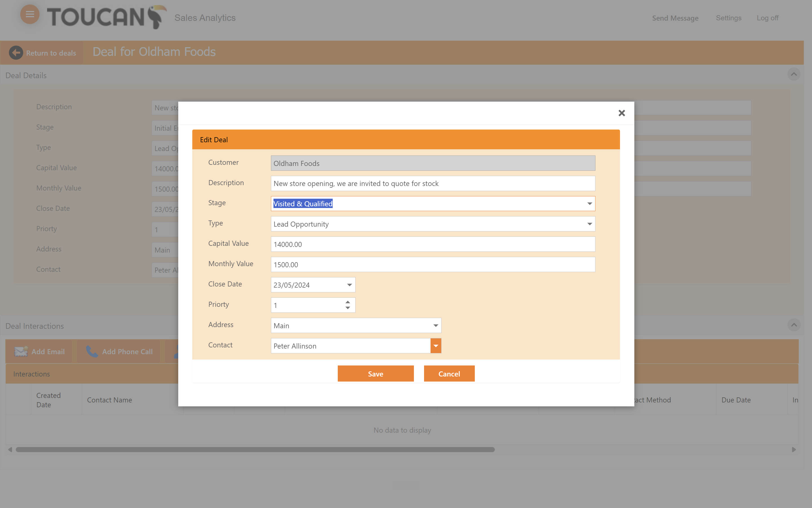Click Log off link
This screenshot has height=508, width=812.
click(767, 18)
